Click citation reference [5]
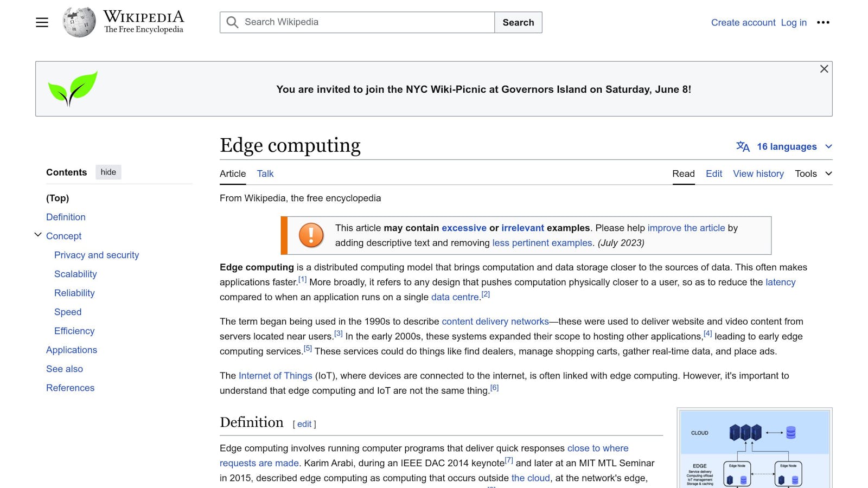 pyautogui.click(x=308, y=348)
